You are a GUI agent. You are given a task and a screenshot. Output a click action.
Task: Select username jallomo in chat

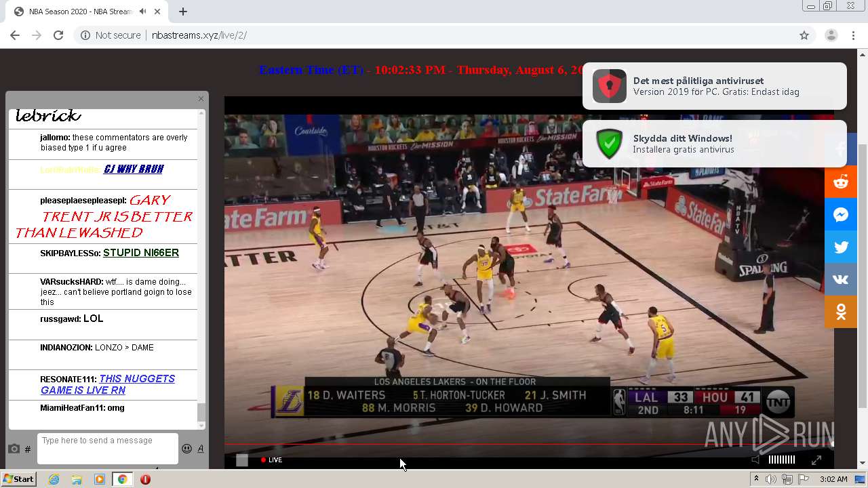(x=55, y=138)
